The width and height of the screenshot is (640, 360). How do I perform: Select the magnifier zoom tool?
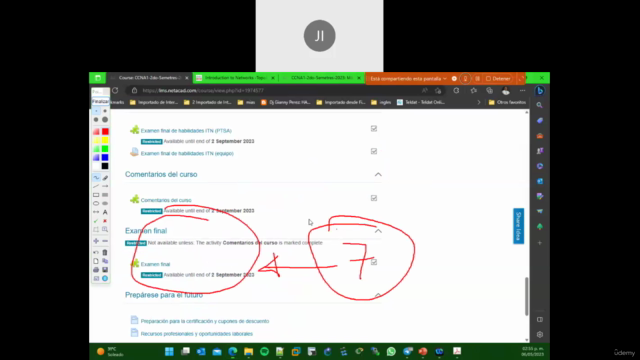(105, 229)
